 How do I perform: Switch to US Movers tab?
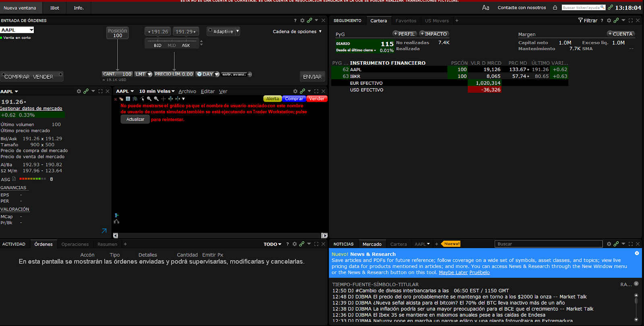tap(437, 21)
